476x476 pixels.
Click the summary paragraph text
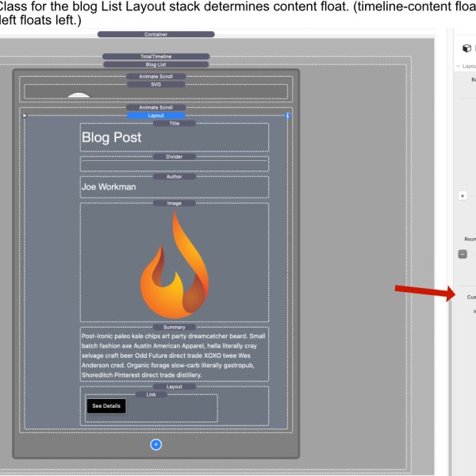point(174,355)
